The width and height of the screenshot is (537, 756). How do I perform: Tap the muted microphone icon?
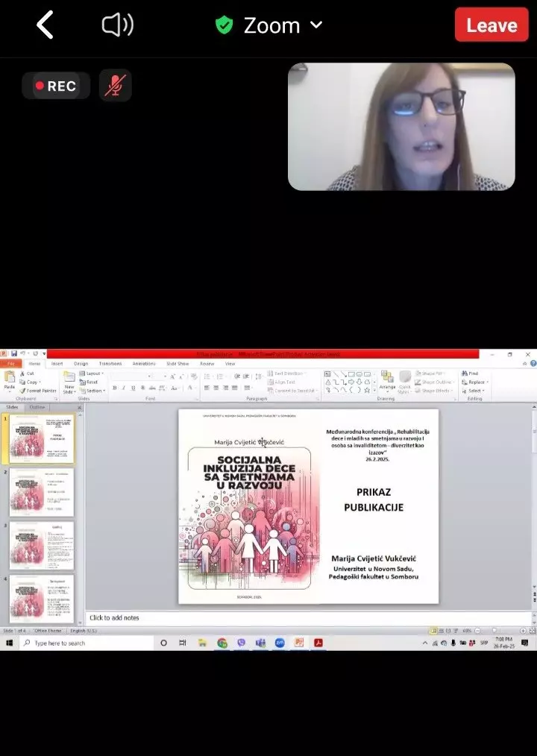point(116,86)
